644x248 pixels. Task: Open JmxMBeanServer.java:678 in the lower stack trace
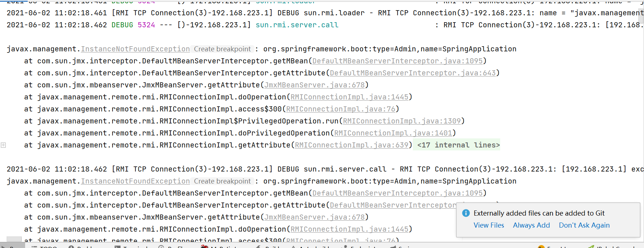(x=315, y=217)
